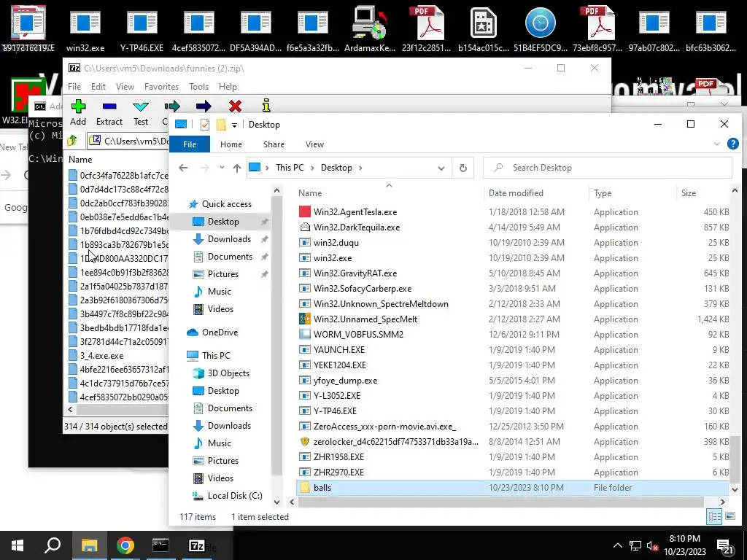Open 3D Objects in navigation pane
Viewport: 747px width, 560px height.
228,373
